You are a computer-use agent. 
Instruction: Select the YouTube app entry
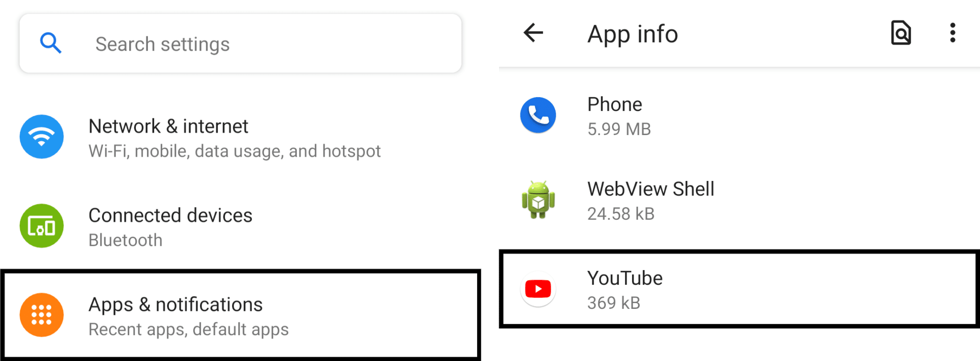(739, 289)
